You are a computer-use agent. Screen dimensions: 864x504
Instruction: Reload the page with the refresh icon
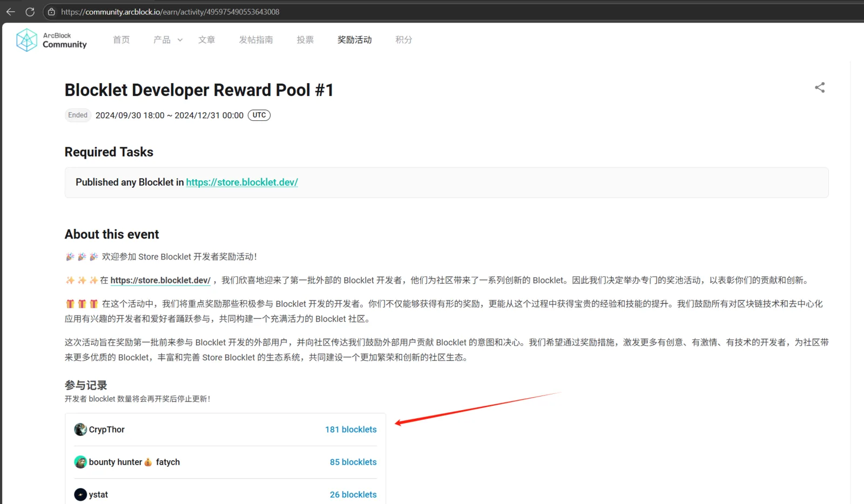click(30, 12)
